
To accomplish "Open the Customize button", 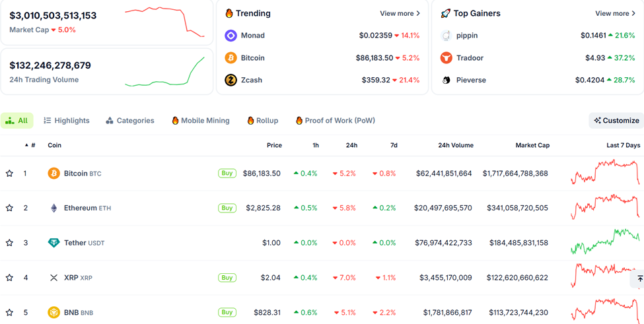I will point(616,121).
